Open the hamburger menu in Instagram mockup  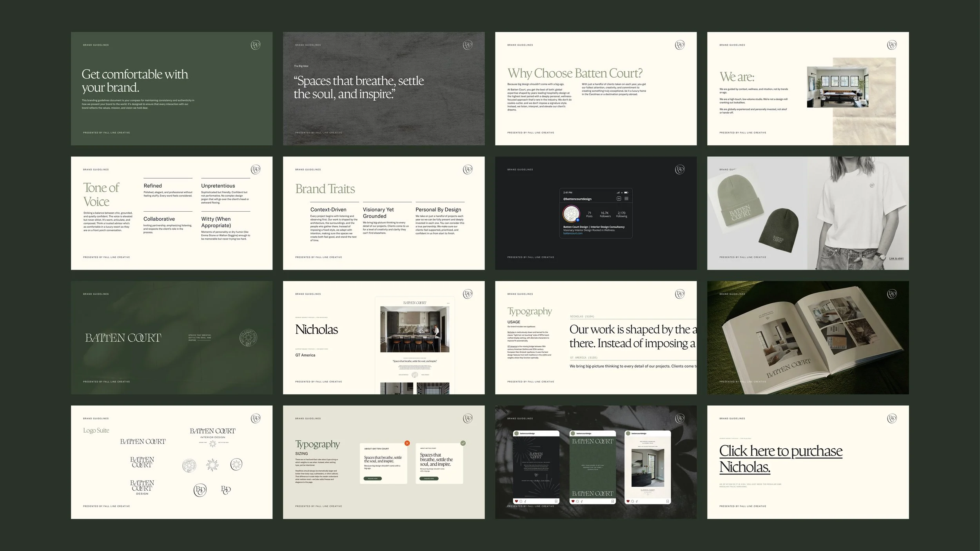click(x=626, y=199)
